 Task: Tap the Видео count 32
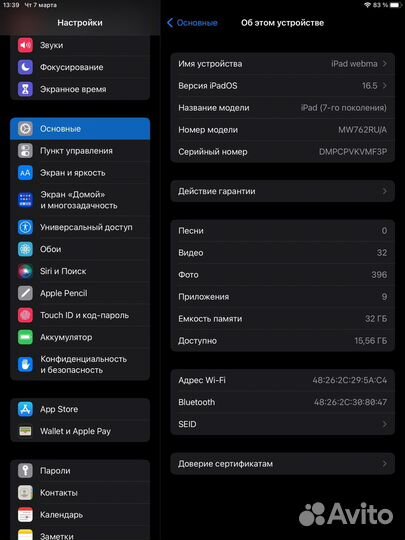[x=382, y=253]
